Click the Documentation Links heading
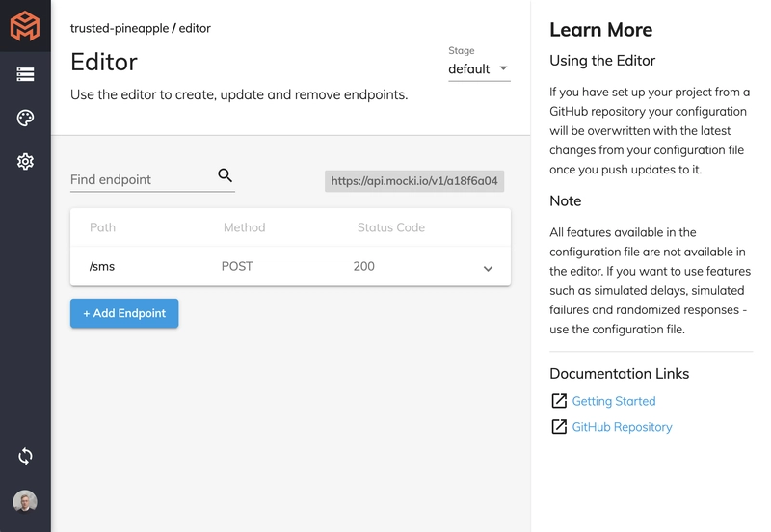Image resolution: width=771 pixels, height=532 pixels. click(x=619, y=374)
